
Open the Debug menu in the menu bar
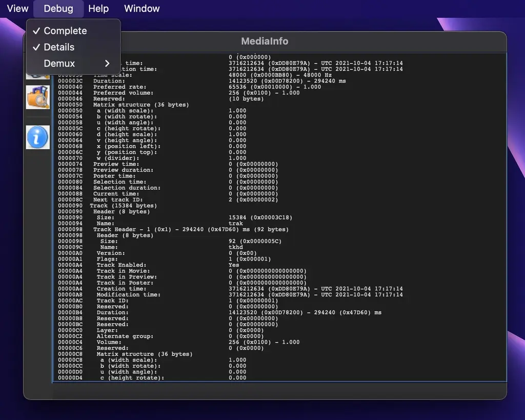(58, 9)
